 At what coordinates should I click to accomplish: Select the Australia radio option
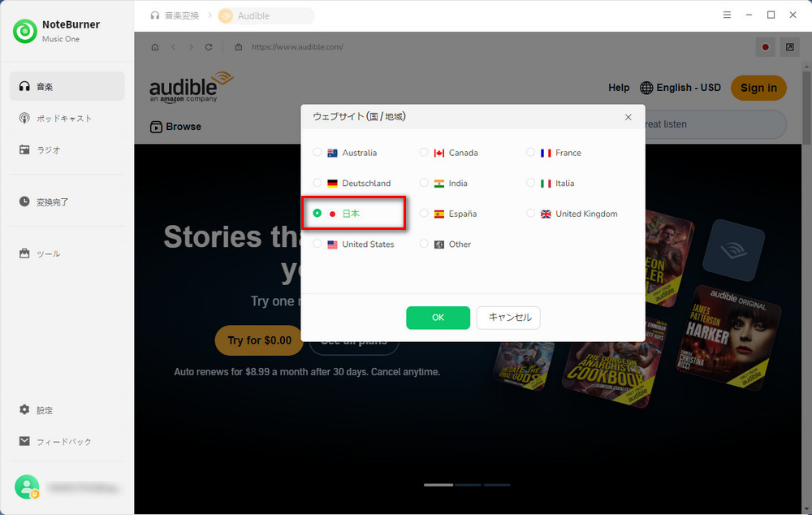[317, 153]
